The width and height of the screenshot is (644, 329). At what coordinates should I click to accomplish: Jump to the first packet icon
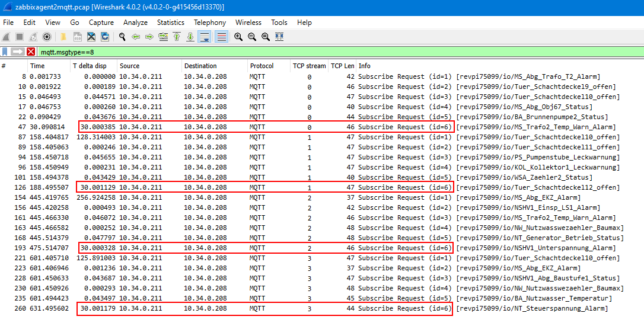pyautogui.click(x=177, y=37)
